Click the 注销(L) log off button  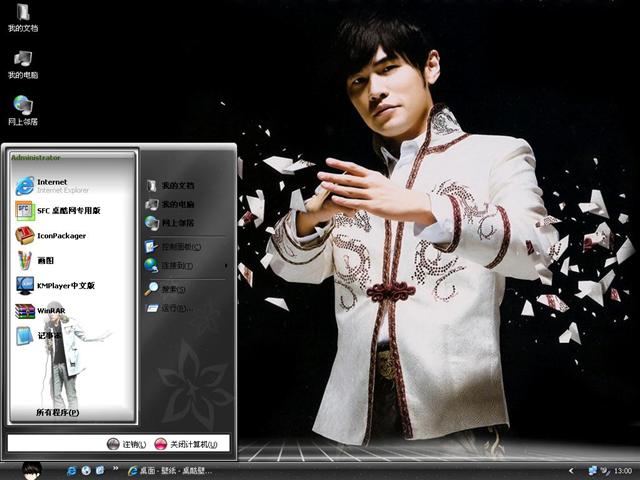(x=126, y=444)
